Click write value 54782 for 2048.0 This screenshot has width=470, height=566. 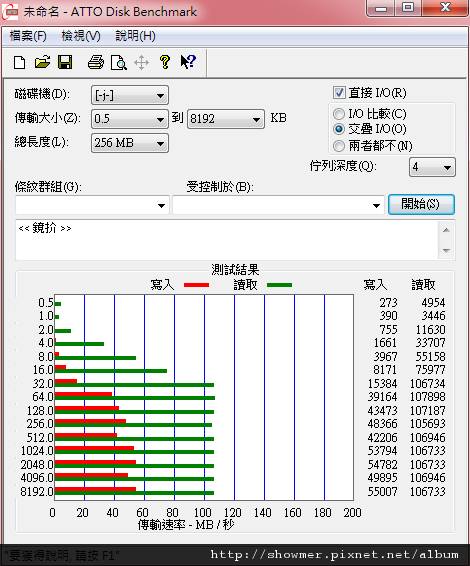tap(382, 465)
